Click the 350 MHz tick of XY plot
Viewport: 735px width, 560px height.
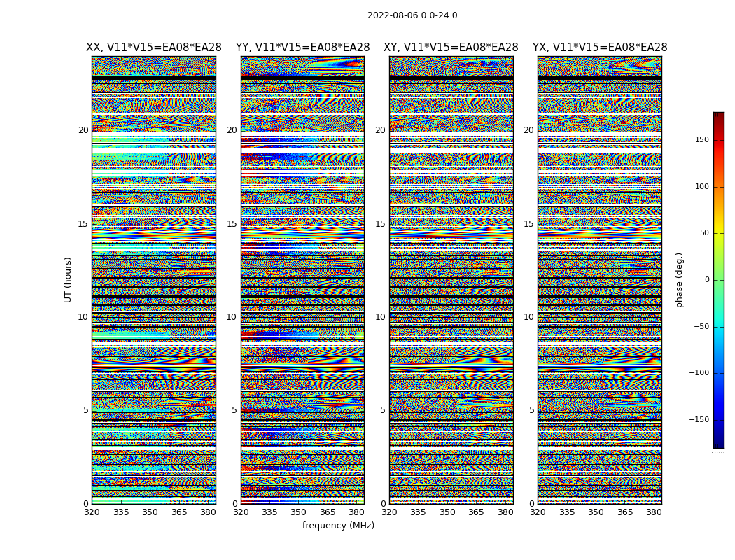[x=447, y=512]
